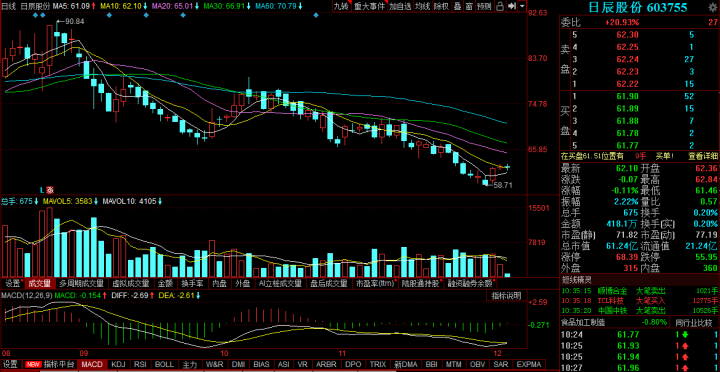Select the KDJ indicator tab
This screenshot has height=372, width=720.
(118, 365)
